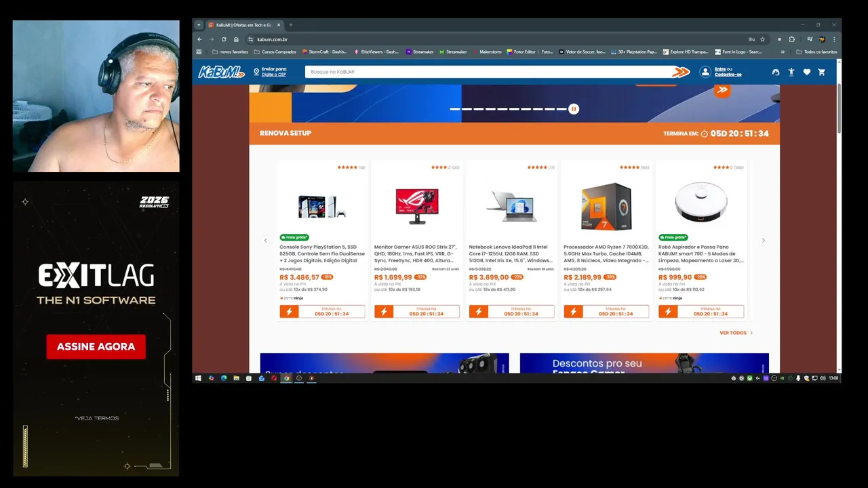Click the 'Cadastre-se' sign-up link
The width and height of the screenshot is (868, 488).
pos(728,75)
